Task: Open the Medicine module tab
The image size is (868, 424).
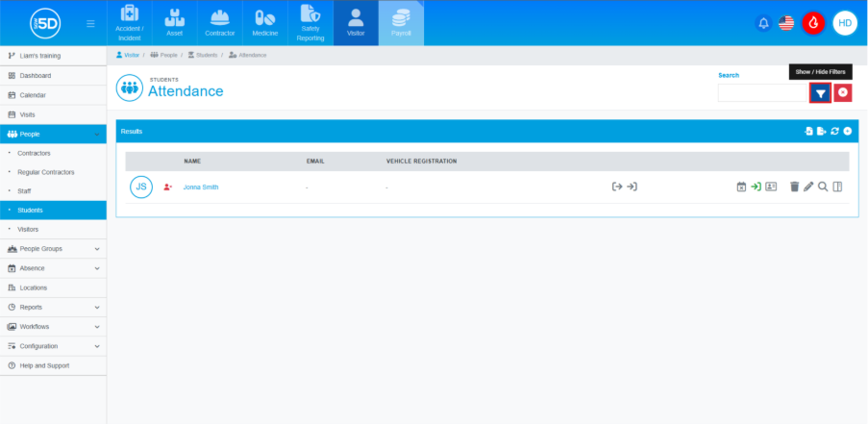Action: click(x=264, y=23)
